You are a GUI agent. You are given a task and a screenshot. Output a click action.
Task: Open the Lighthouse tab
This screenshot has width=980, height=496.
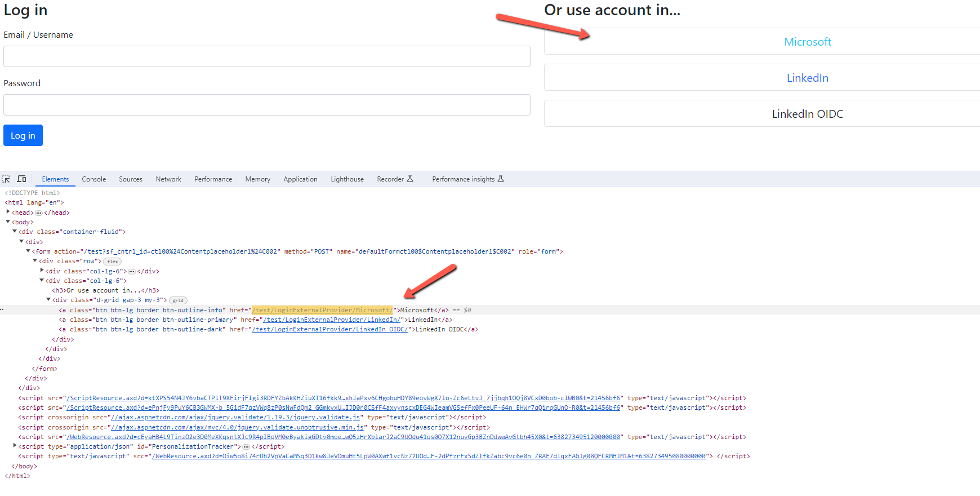(347, 179)
